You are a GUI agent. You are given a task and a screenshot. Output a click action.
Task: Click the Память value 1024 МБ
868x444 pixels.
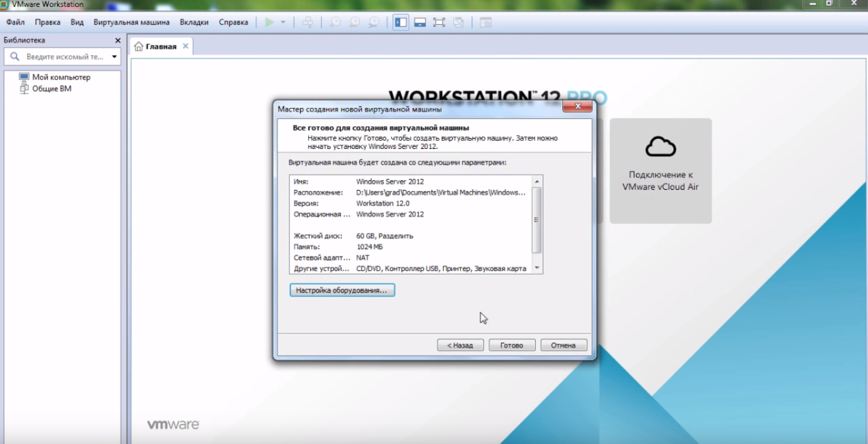(369, 247)
